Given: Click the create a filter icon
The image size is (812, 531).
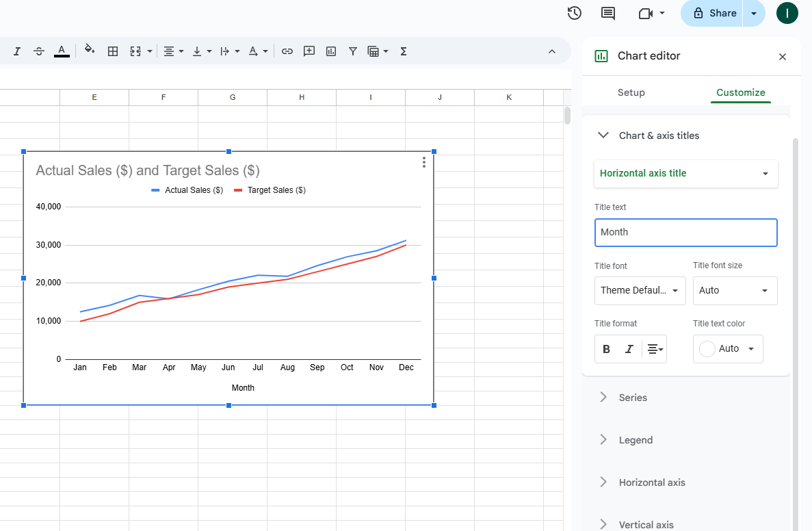Looking at the screenshot, I should pyautogui.click(x=353, y=51).
